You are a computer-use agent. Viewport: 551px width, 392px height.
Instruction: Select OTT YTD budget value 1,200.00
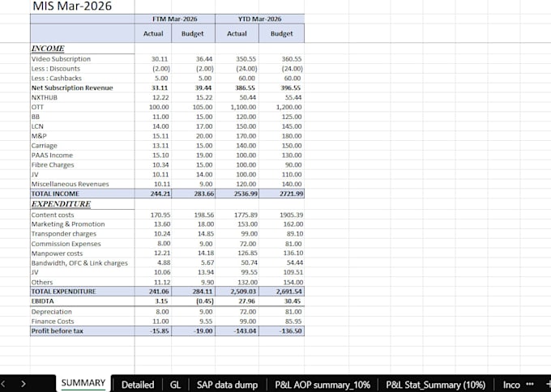(288, 107)
